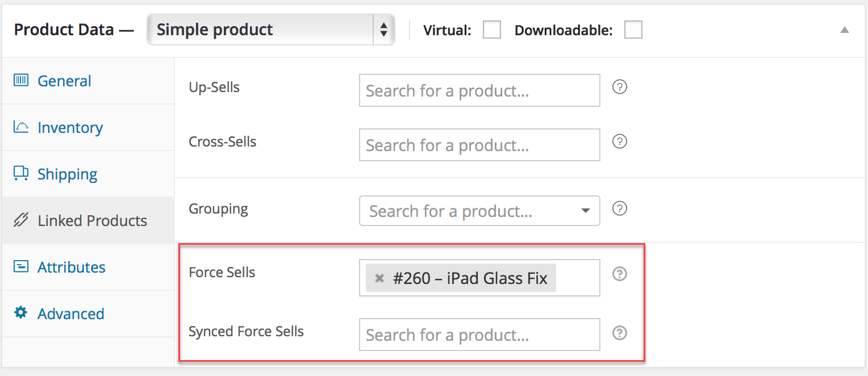Click the Linked Products link icon

click(x=21, y=220)
